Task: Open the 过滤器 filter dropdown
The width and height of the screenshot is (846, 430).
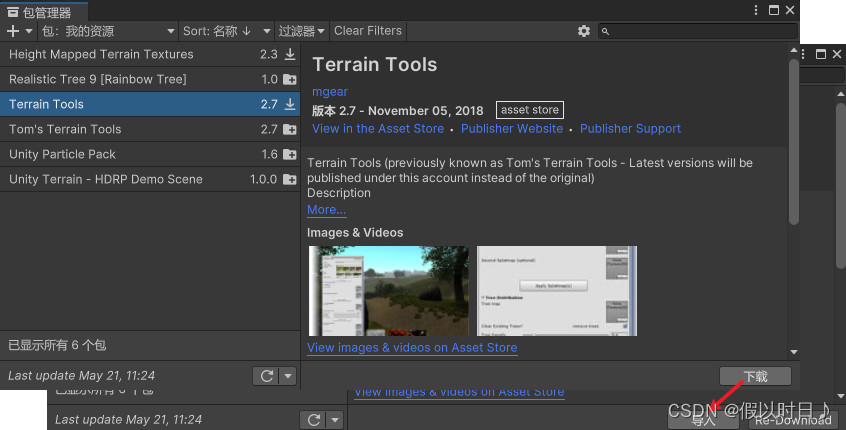Action: [x=302, y=31]
